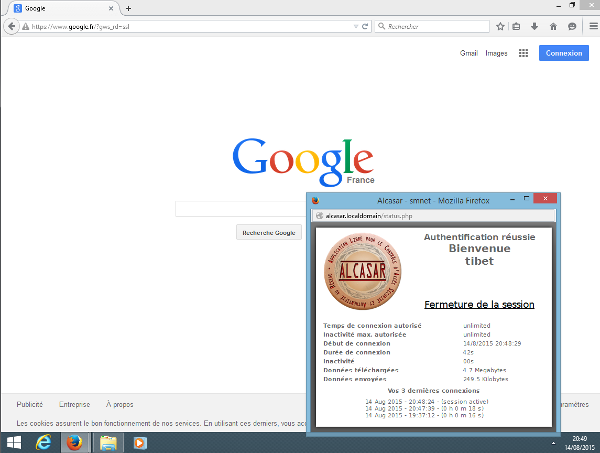Go to Firefox home page icon
This screenshot has width=600, height=453.
point(553,26)
